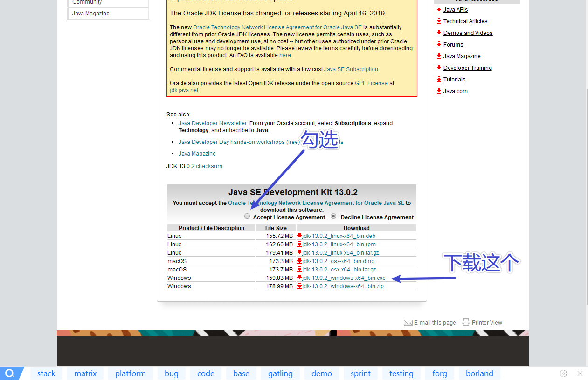Select the 'demo' tag in bottom bar
Image resolution: width=588 pixels, height=380 pixels.
coord(322,373)
